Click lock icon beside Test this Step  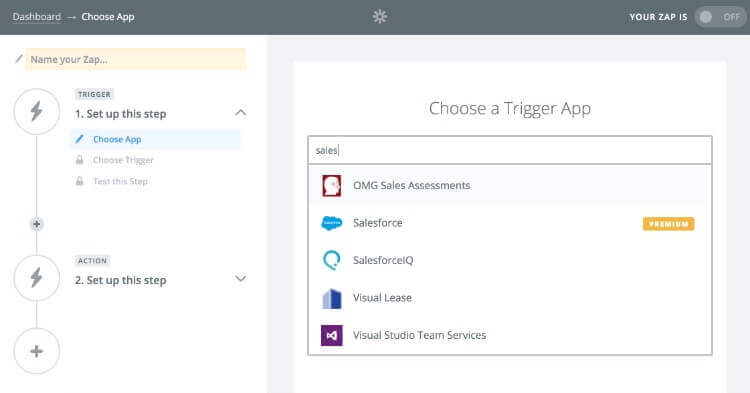[x=79, y=181]
